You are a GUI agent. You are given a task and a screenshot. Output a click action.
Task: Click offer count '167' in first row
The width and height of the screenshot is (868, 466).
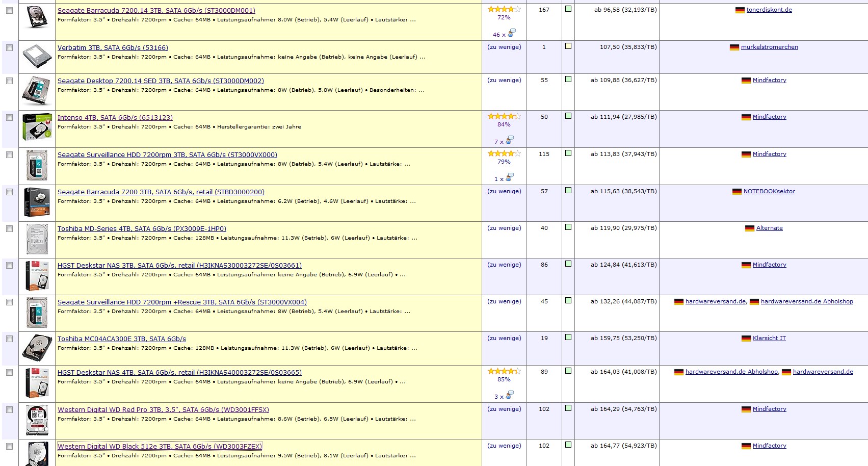544,10
